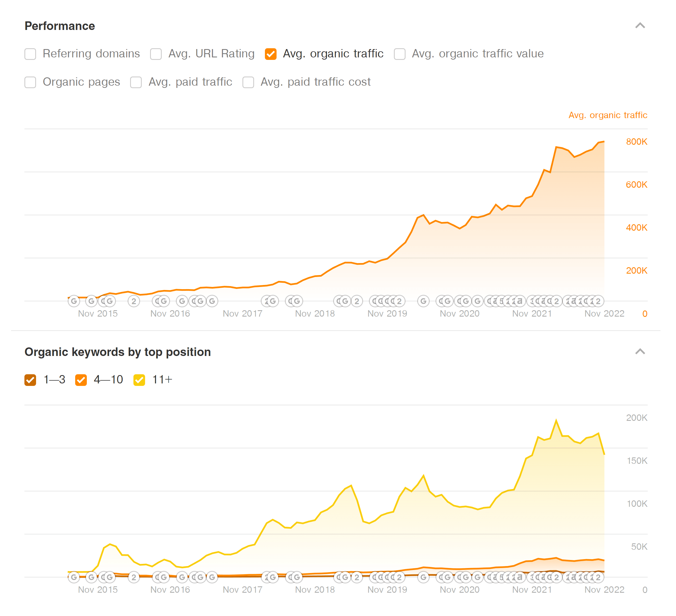Enable the Referring domains checkbox

coord(30,54)
